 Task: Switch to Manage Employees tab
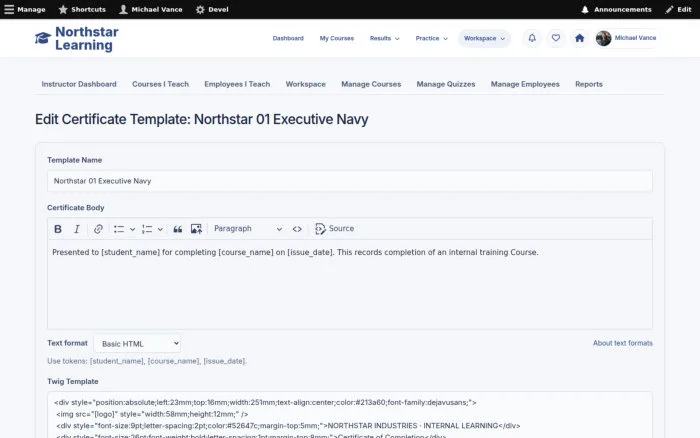point(525,84)
